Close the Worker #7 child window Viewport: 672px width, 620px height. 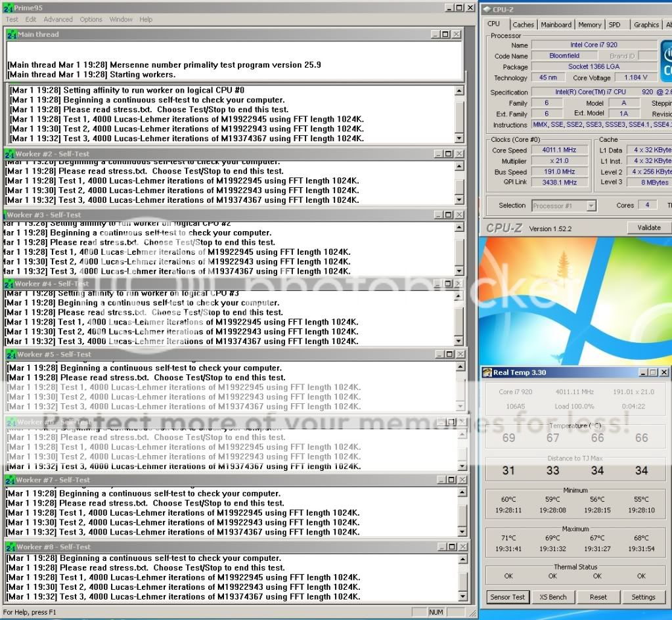coord(462,480)
